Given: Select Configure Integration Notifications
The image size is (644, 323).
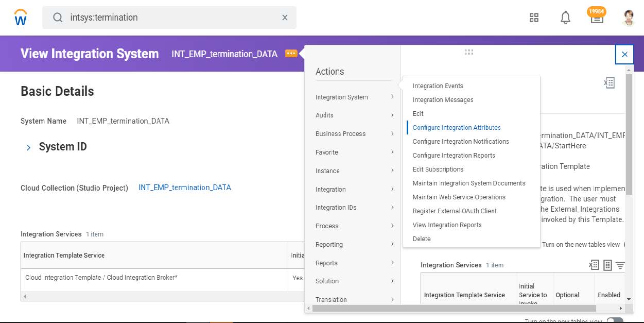Looking at the screenshot, I should (461, 142).
